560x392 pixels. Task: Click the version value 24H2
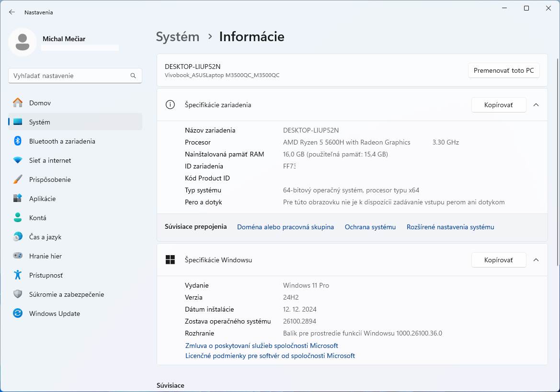tap(291, 297)
